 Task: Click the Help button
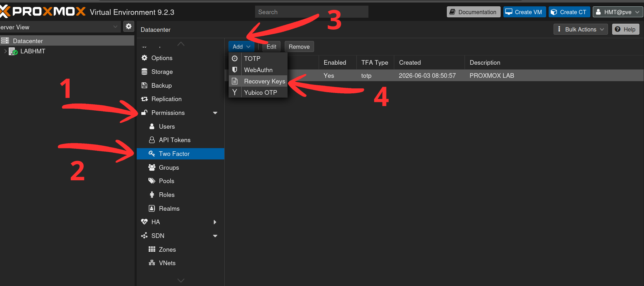pyautogui.click(x=626, y=29)
